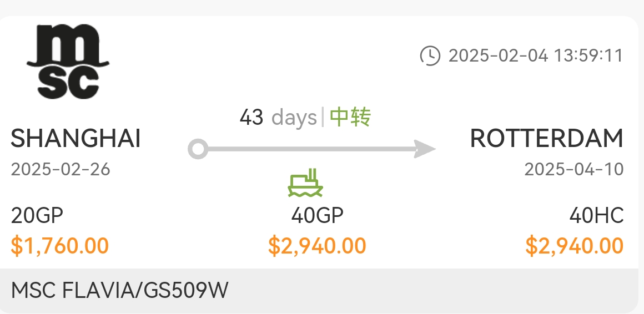This screenshot has width=644, height=314.
Task: Select the SHANGHAI origin port
Action: click(76, 139)
